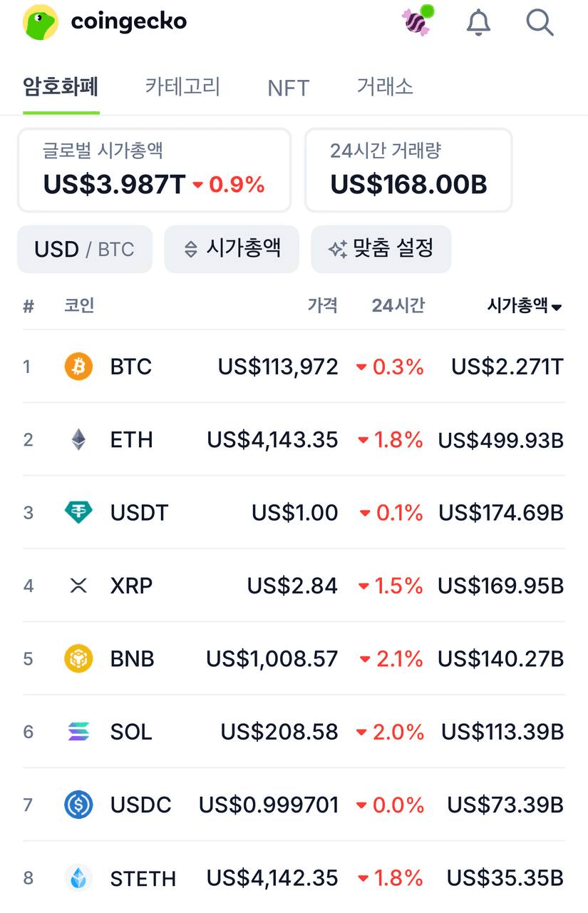Open the 맞춤 설정 customize button
Viewport: 588px width, 913px height.
pyautogui.click(x=381, y=249)
